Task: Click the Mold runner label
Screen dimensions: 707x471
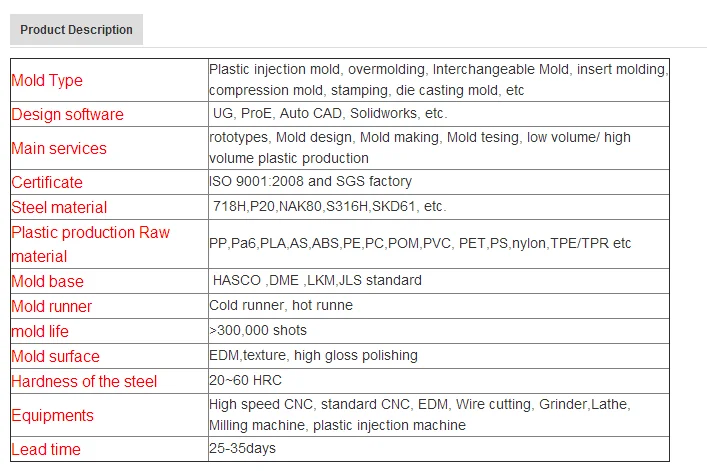Action: click(51, 306)
